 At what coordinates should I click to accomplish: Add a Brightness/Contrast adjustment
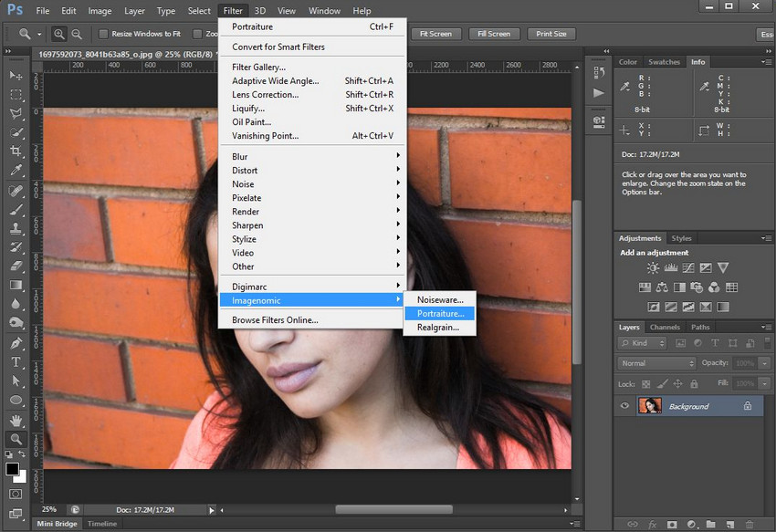(x=654, y=268)
